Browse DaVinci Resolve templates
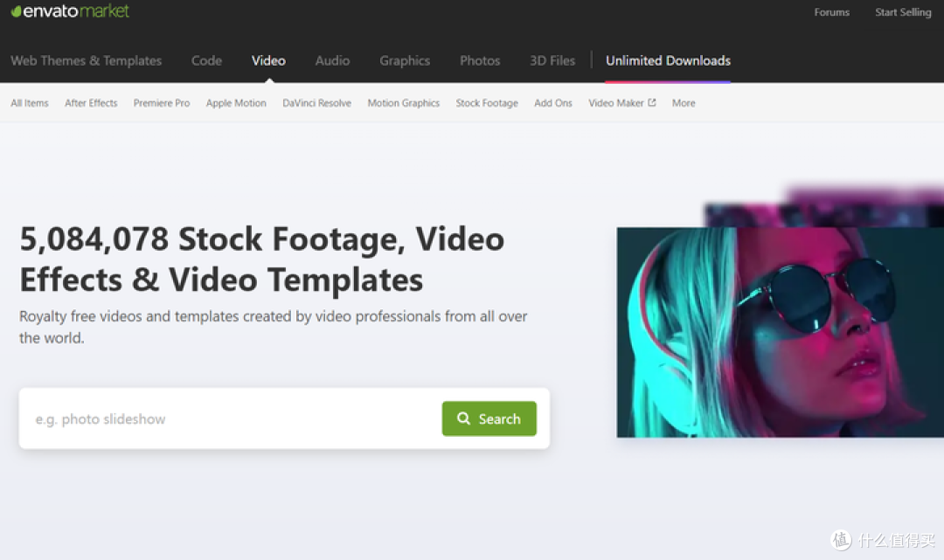The image size is (944, 560). pos(316,103)
